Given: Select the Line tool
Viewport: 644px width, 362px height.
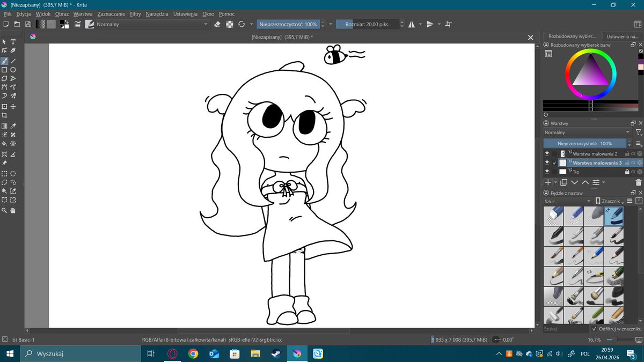Looking at the screenshot, I should [13, 61].
